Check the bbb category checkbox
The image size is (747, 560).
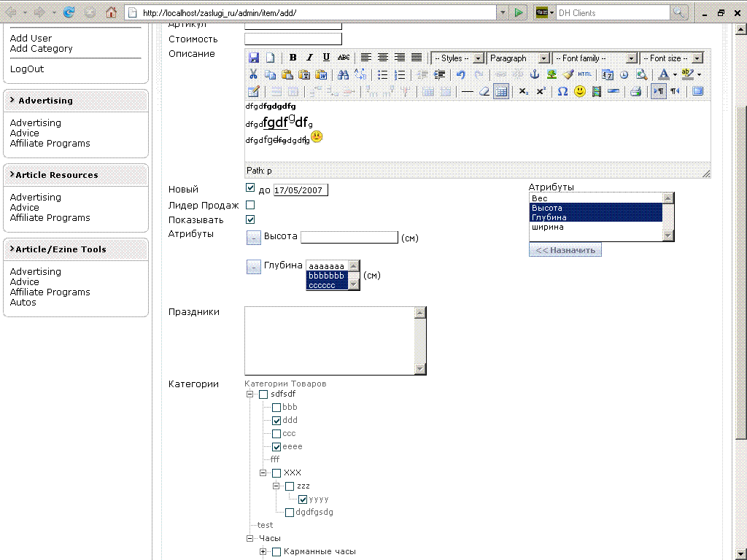click(276, 408)
